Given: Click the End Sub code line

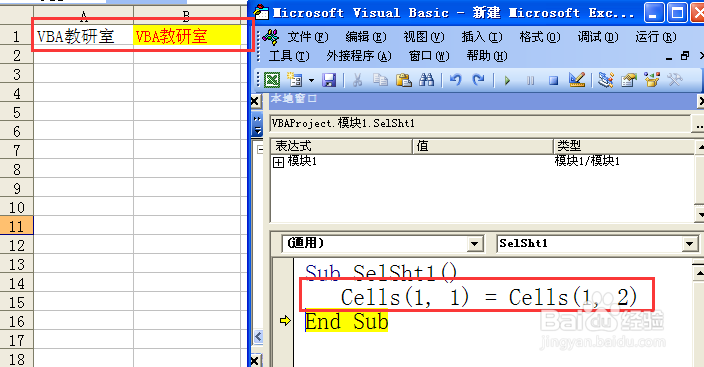Looking at the screenshot, I should (346, 322).
